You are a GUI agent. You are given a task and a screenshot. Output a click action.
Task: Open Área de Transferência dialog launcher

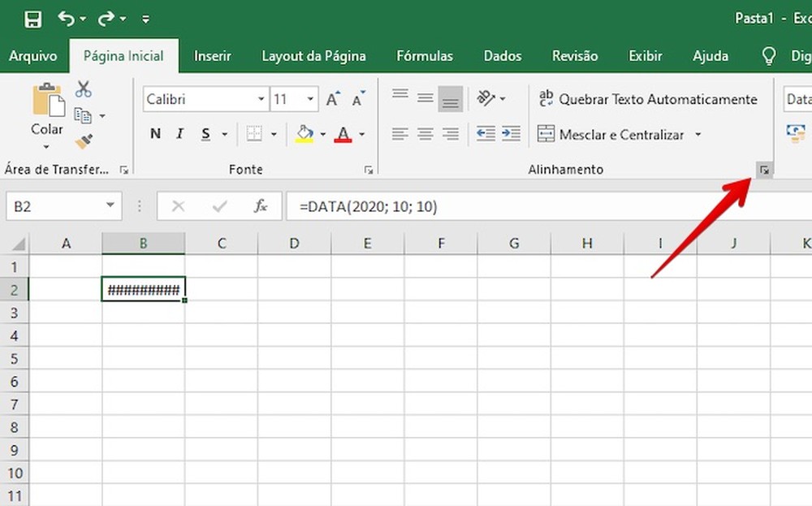(x=123, y=170)
